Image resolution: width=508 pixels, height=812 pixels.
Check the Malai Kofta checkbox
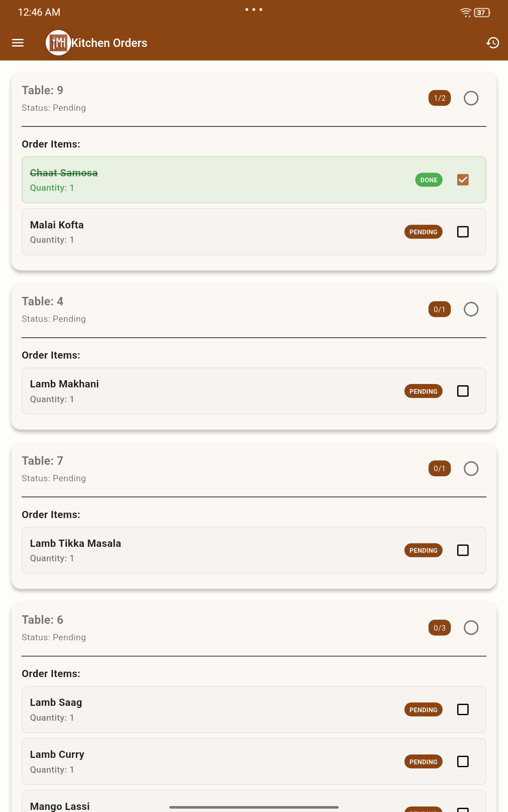click(x=463, y=232)
